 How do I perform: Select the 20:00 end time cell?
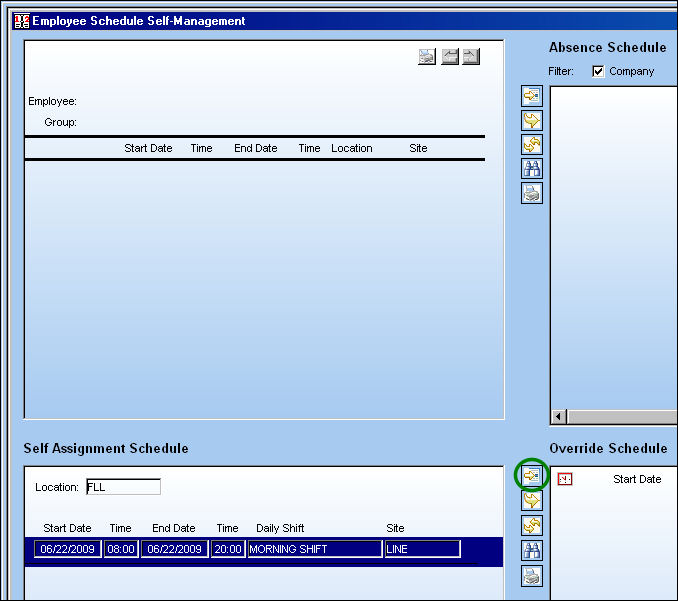point(228,549)
